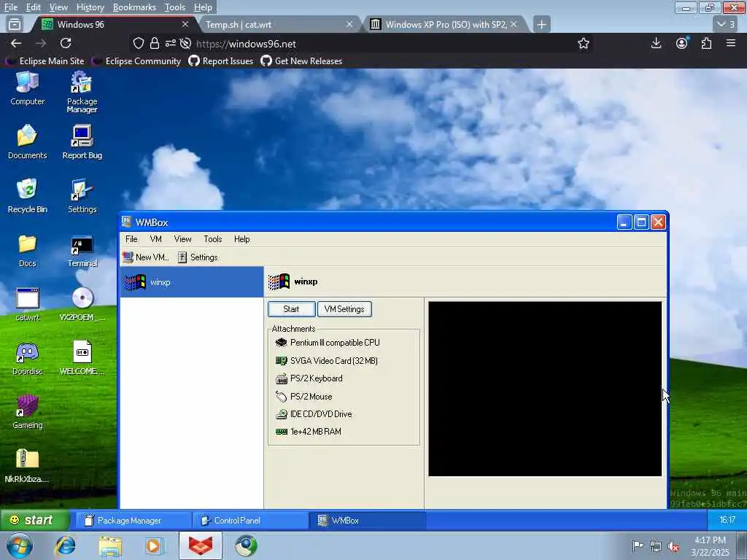Open Eclipse Main Site bookmark
Screen dimensions: 747x560
pos(44,61)
